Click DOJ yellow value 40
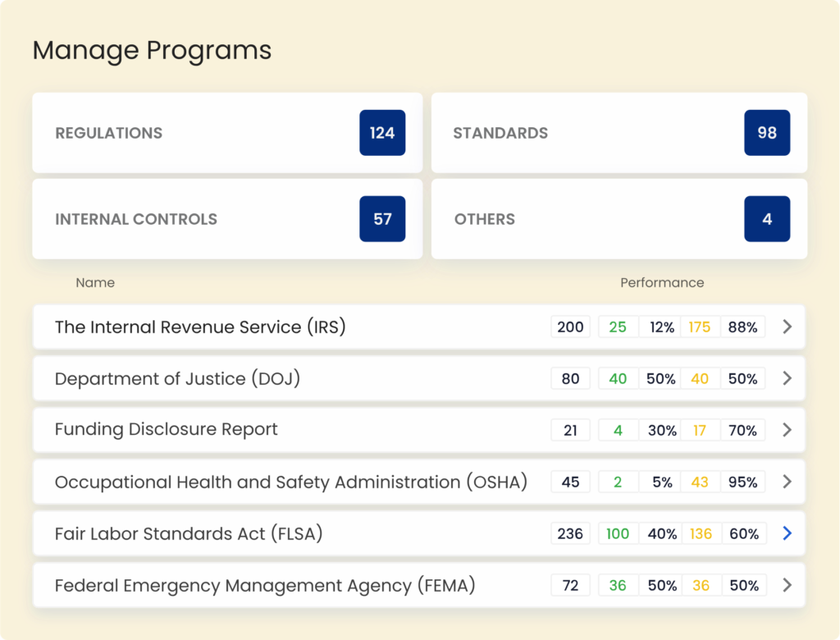This screenshot has width=840, height=640. 700,378
